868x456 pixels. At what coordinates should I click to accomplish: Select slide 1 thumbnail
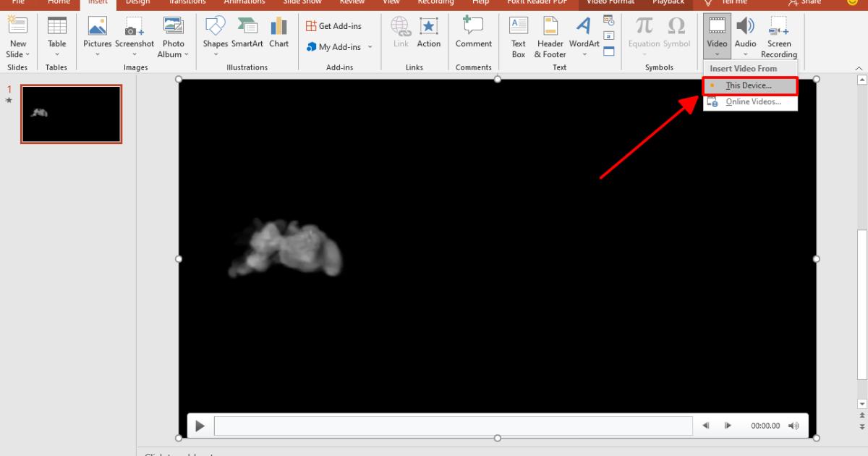71,114
